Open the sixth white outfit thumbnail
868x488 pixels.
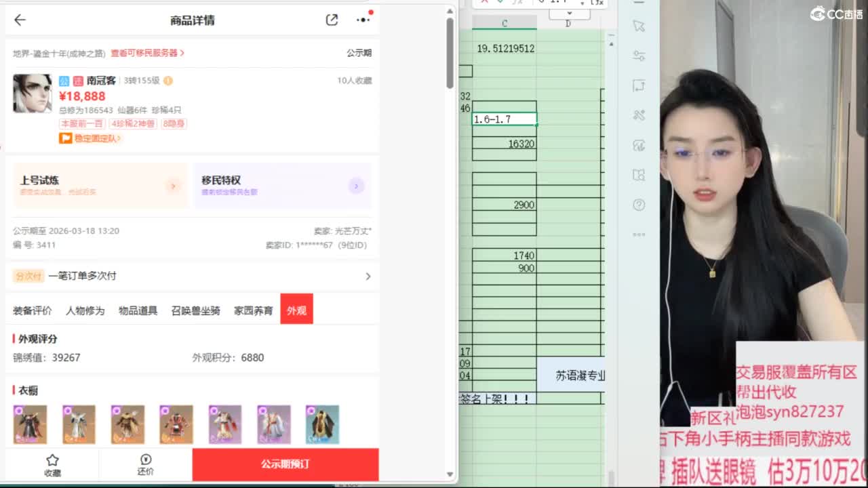click(x=274, y=425)
